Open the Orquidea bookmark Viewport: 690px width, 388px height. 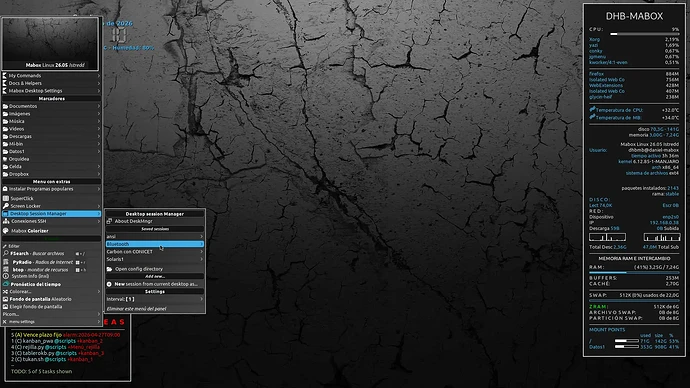pyautogui.click(x=51, y=159)
